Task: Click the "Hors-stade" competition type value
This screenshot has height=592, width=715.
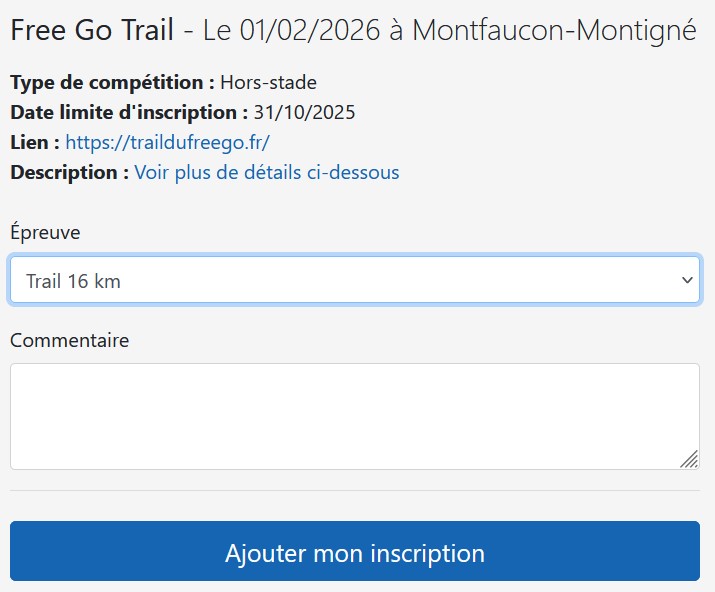Action: 268,82
